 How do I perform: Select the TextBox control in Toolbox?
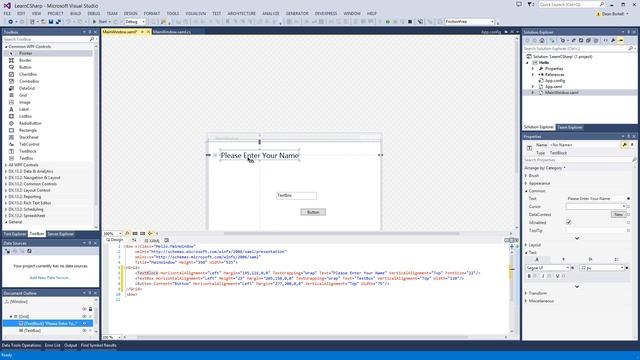point(26,158)
